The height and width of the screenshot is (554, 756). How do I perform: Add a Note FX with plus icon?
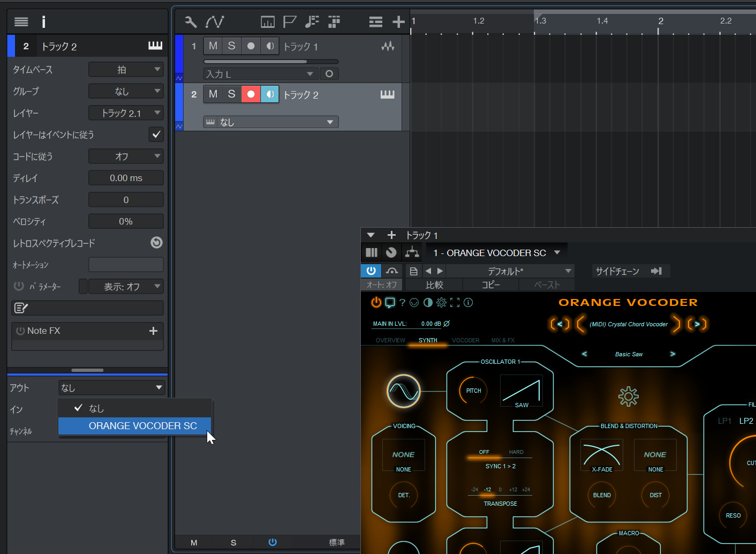pos(153,331)
